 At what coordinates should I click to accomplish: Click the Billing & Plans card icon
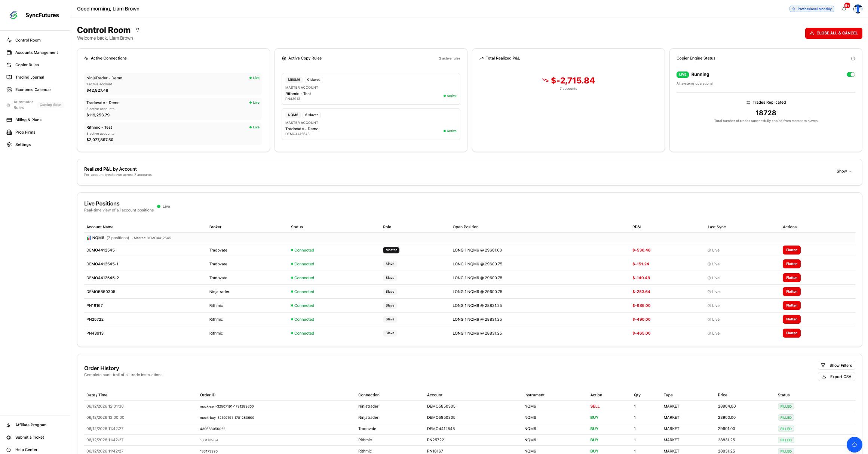click(9, 120)
